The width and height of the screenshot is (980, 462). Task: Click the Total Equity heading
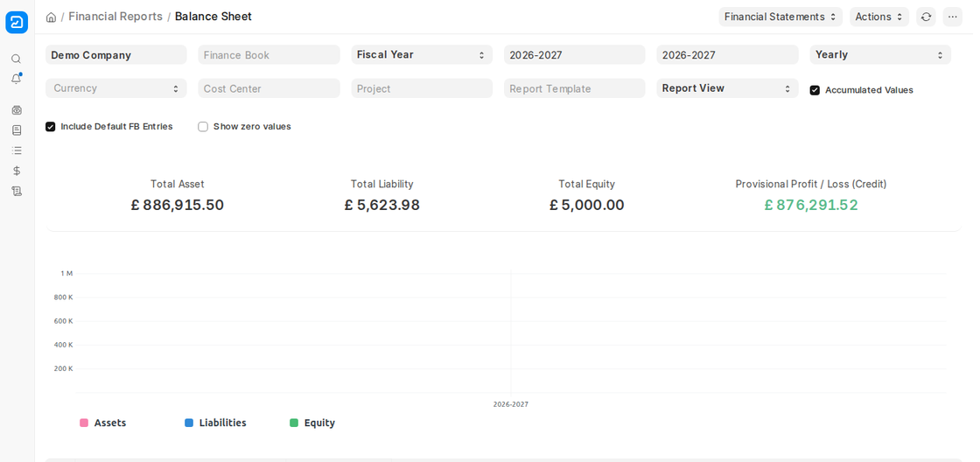pos(587,185)
